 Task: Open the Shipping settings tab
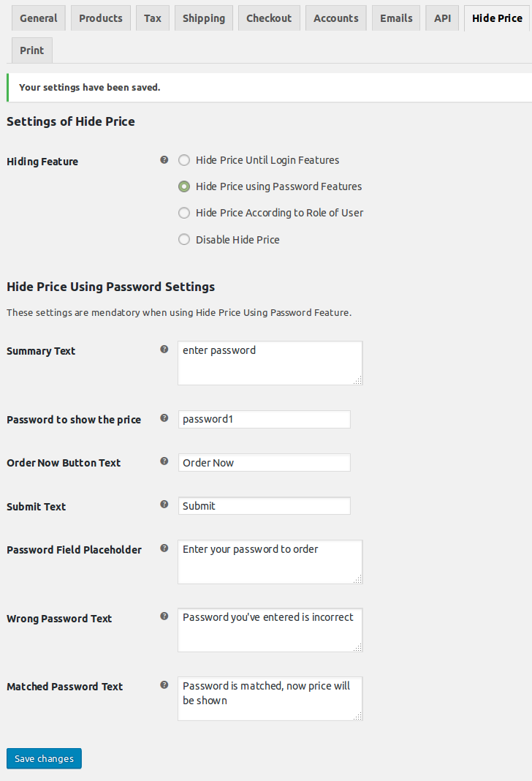tap(205, 18)
